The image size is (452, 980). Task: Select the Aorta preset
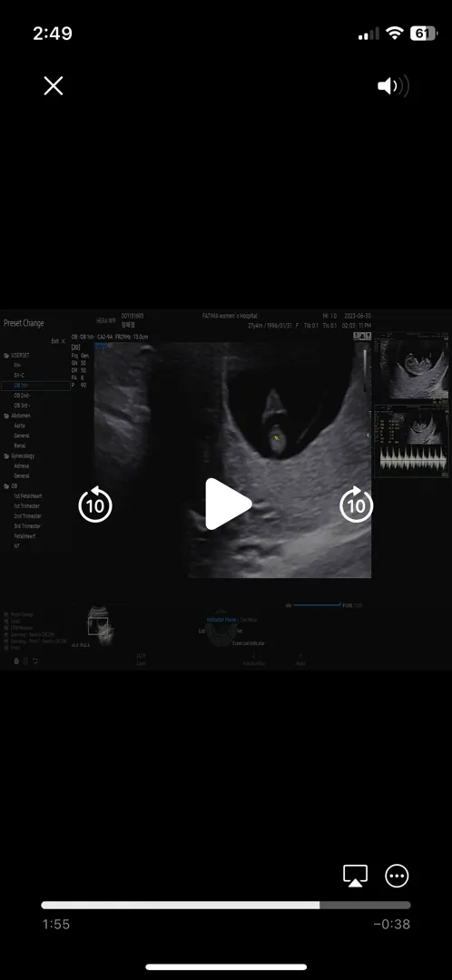19,426
